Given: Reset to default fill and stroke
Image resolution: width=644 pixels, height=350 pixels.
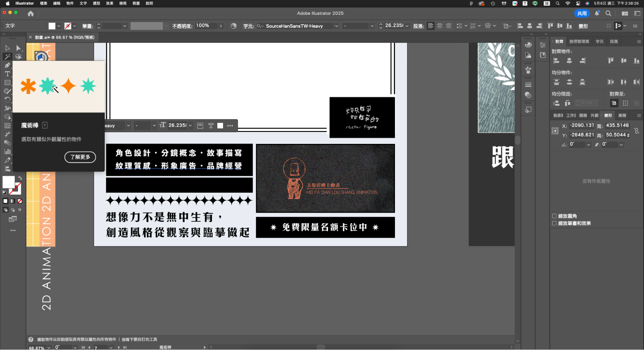Looking at the screenshot, I should (x=4, y=193).
